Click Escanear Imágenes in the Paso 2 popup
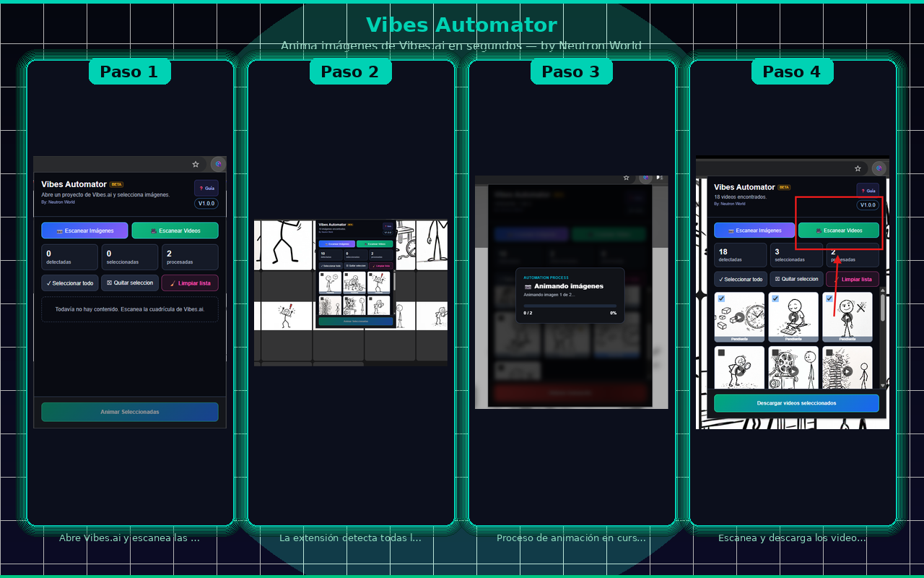 [337, 244]
